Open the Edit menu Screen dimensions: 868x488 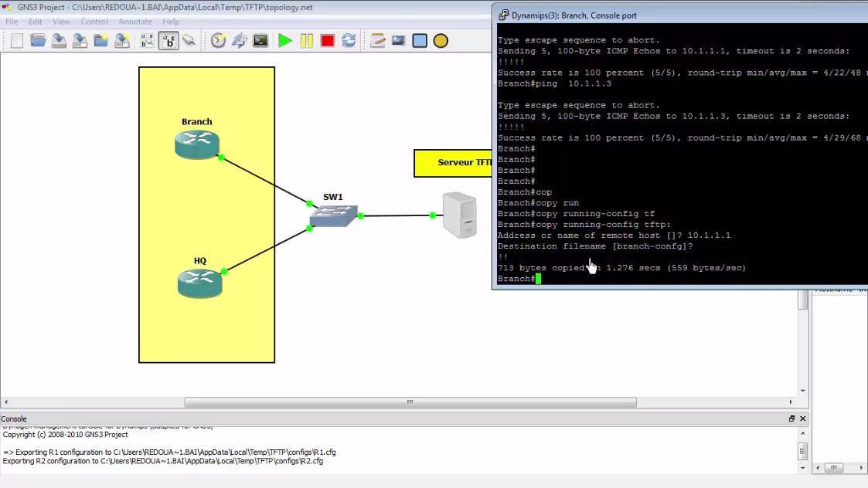(x=35, y=22)
